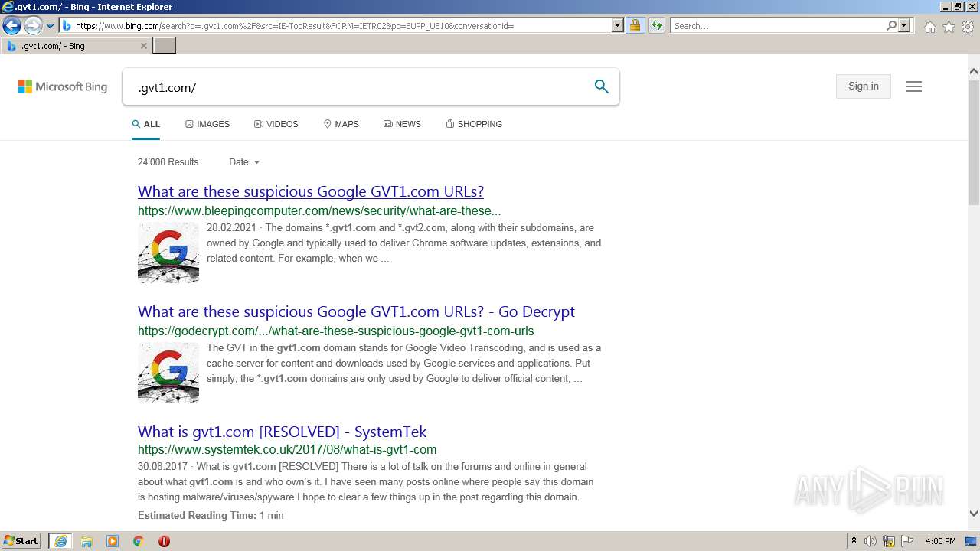Open the Tools gear icon
980x551 pixels.
(x=968, y=27)
